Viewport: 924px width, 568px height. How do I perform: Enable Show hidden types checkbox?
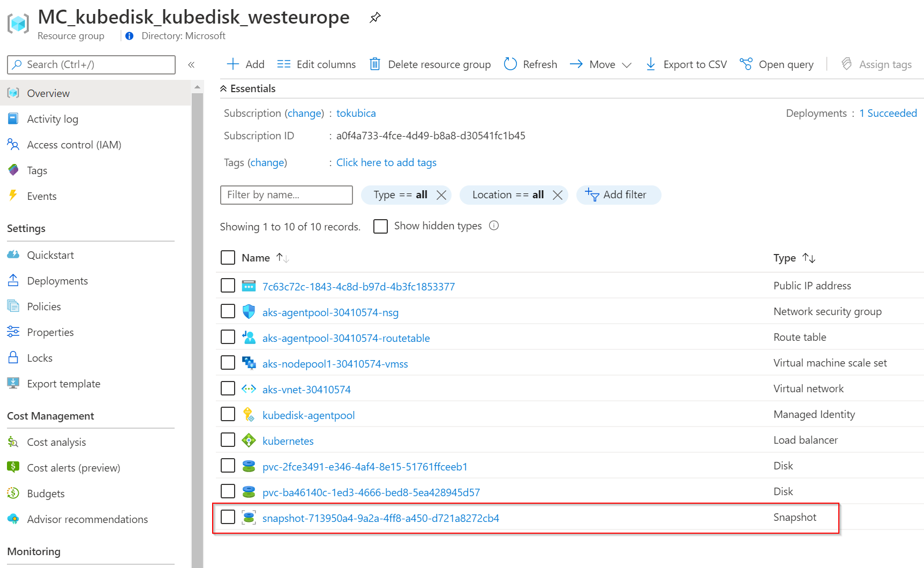(380, 226)
